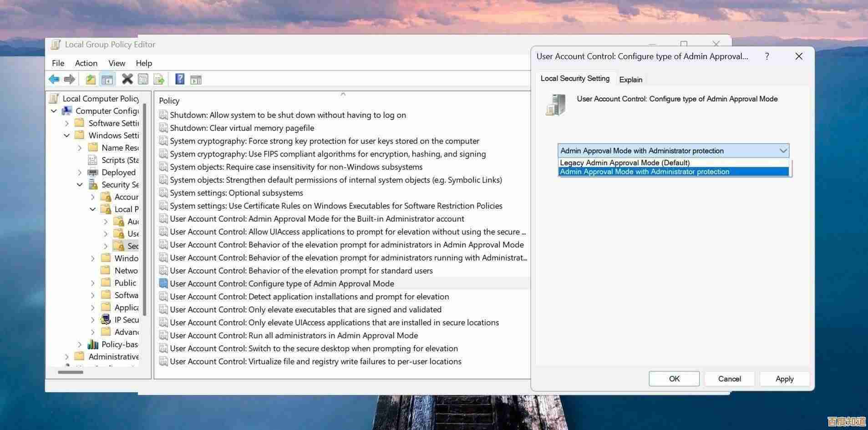Viewport: 868px width, 430px height.
Task: Select Admin Approval Mode with Administrator protection
Action: pyautogui.click(x=644, y=172)
